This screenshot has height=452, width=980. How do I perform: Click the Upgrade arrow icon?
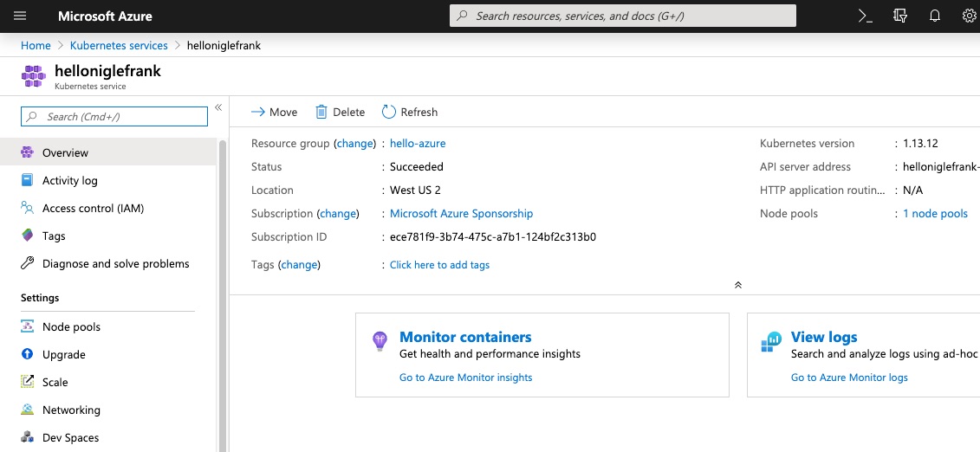[x=27, y=354]
